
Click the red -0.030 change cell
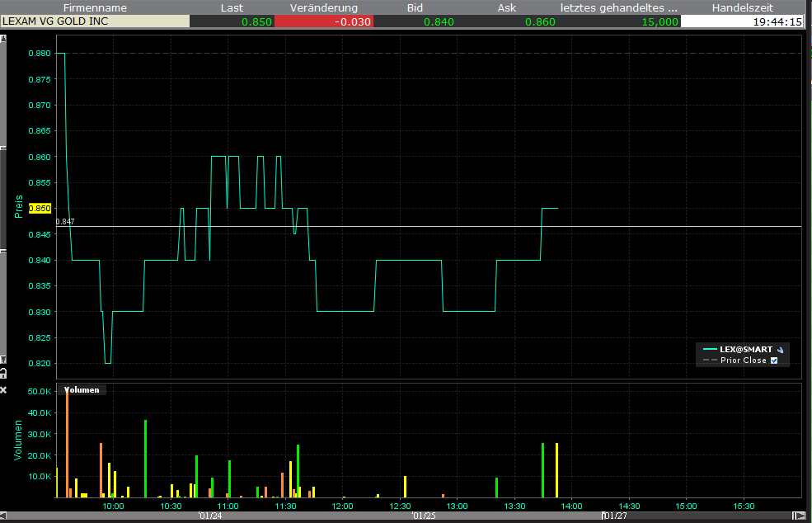point(323,21)
